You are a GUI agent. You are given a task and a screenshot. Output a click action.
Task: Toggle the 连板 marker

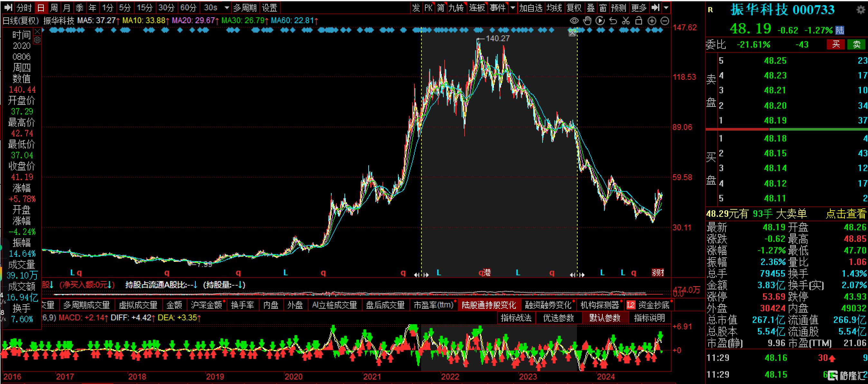(x=477, y=7)
